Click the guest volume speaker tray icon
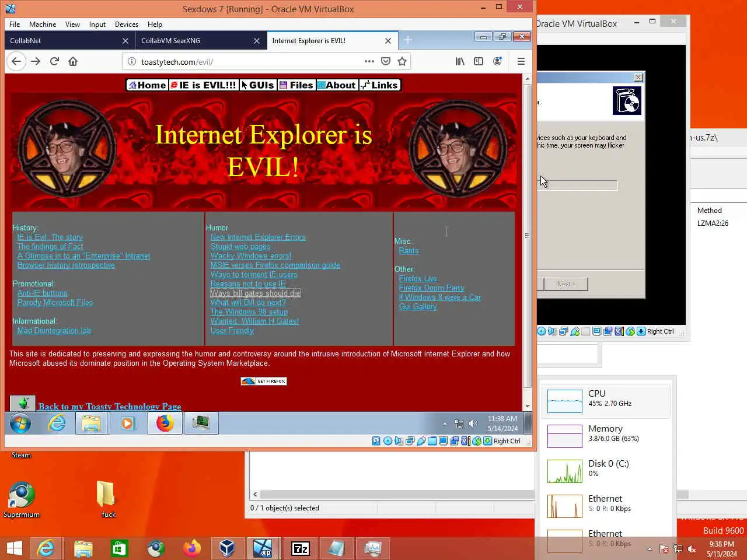 473,423
